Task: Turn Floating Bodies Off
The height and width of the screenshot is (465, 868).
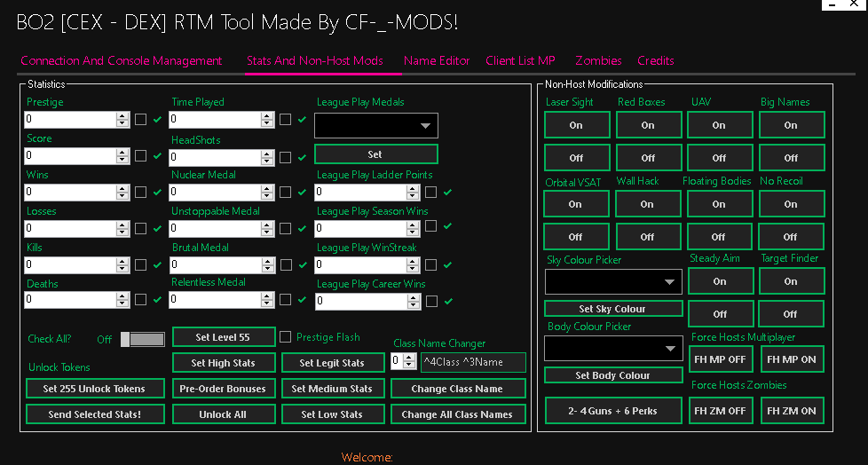Action: pyautogui.click(x=719, y=236)
